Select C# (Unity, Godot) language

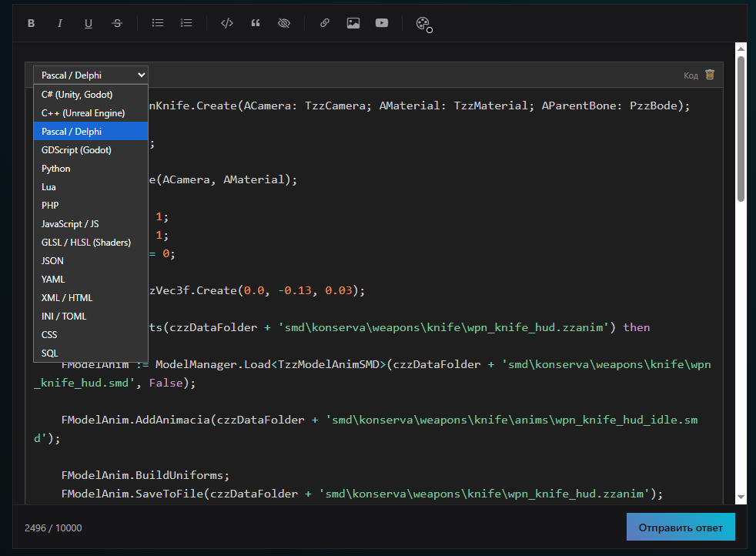tap(91, 95)
